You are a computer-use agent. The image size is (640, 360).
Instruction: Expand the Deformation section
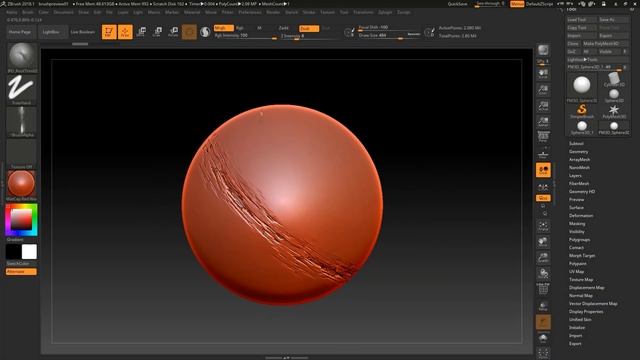[581, 216]
